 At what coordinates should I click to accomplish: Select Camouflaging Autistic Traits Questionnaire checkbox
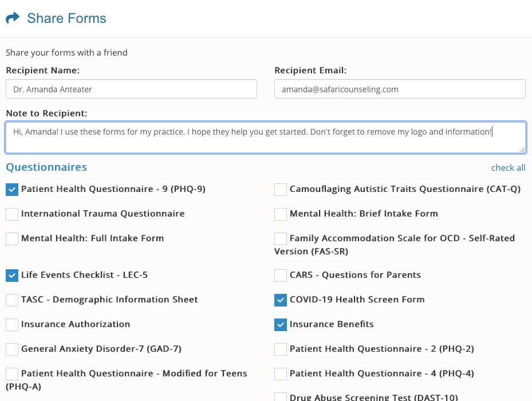point(281,190)
